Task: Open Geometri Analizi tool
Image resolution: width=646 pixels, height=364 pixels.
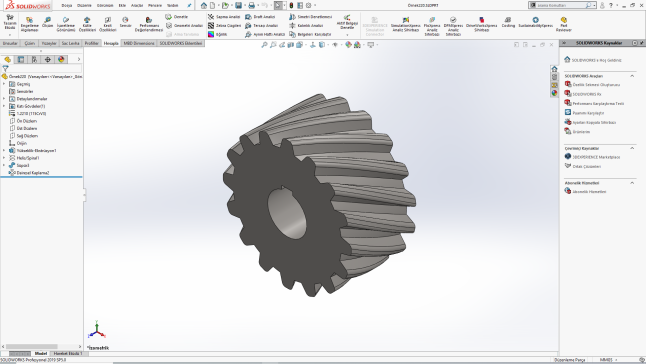Action: [x=184, y=26]
